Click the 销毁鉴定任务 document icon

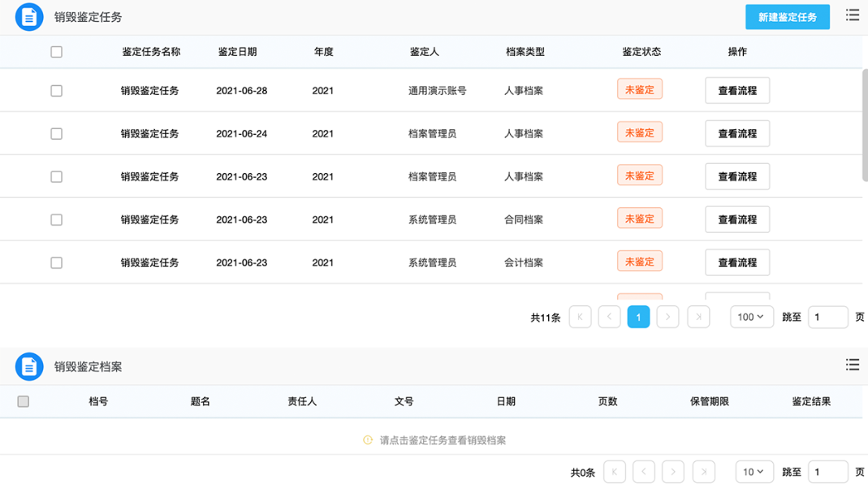tap(29, 16)
